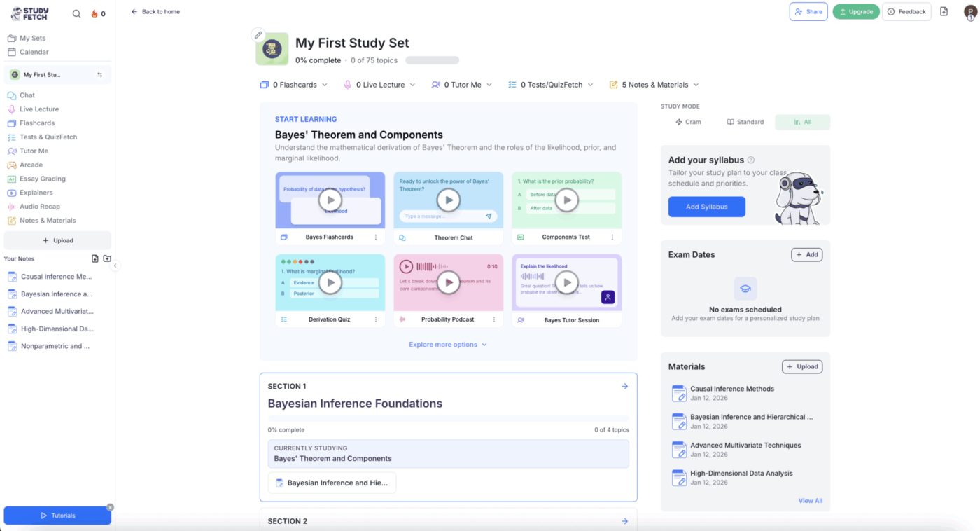Expand the 0 Flashcards dropdown
The height and width of the screenshot is (531, 980).
click(x=294, y=85)
